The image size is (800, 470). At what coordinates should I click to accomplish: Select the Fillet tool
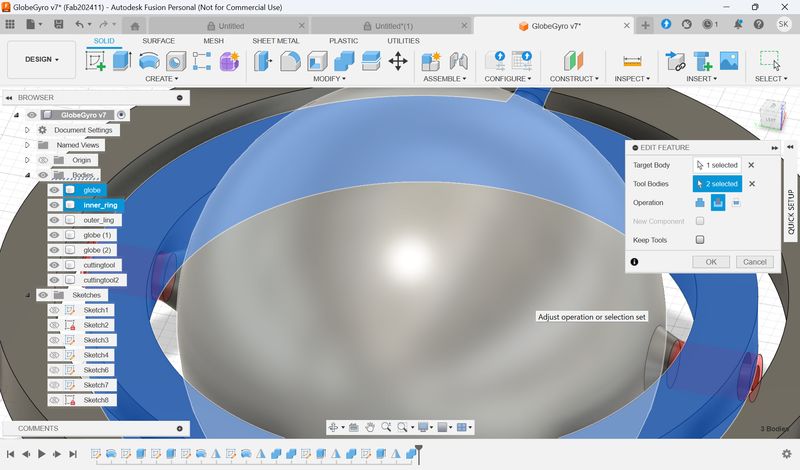[290, 61]
